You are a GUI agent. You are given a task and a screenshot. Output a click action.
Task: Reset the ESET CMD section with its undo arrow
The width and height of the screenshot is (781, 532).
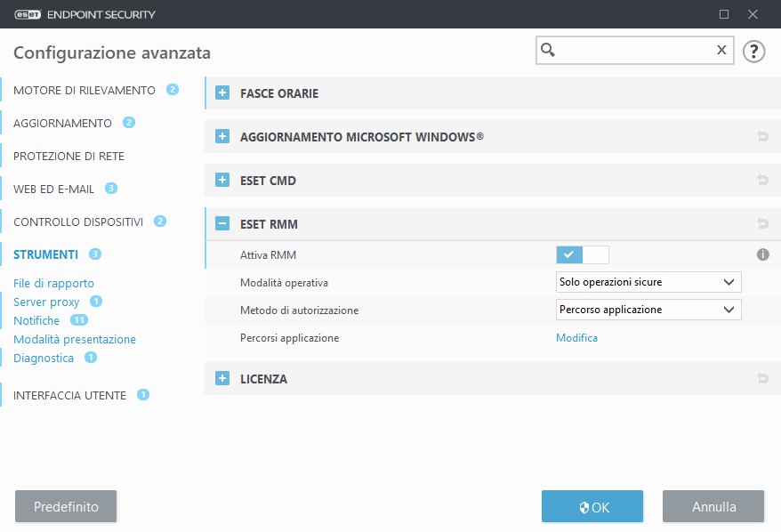[x=762, y=180]
